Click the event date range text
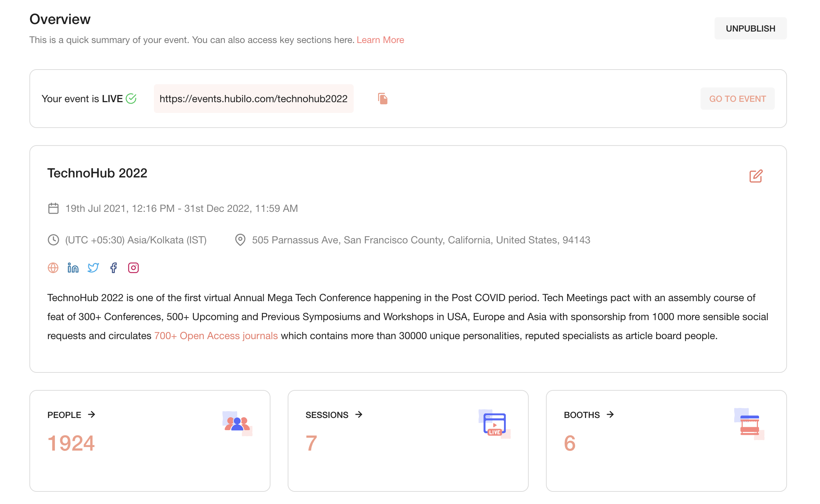 coord(182,208)
